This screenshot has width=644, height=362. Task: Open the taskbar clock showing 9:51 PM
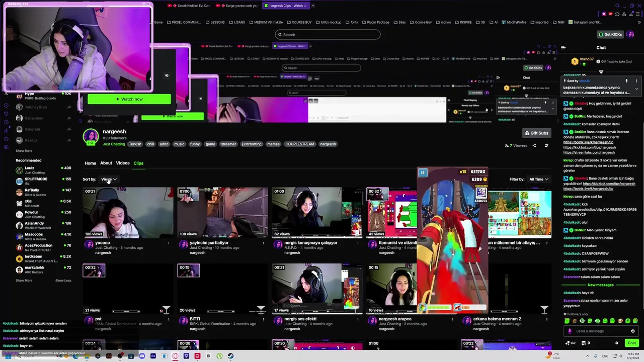(632, 356)
